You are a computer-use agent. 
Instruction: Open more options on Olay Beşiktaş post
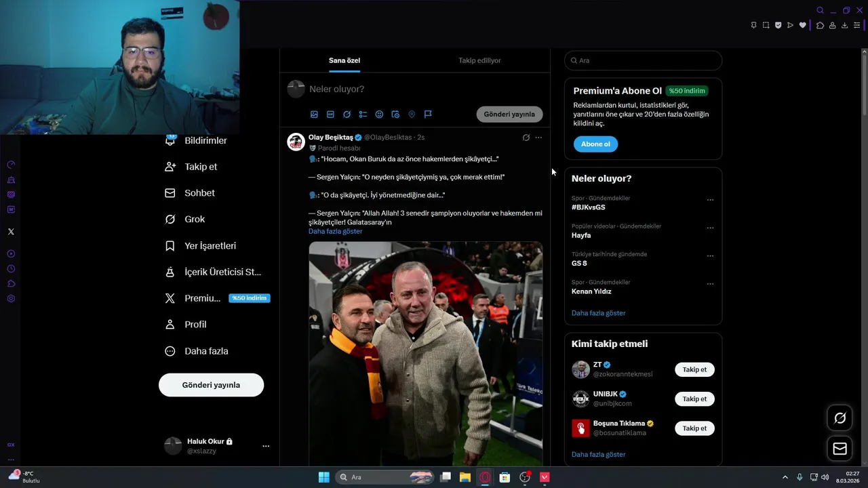pyautogui.click(x=538, y=138)
